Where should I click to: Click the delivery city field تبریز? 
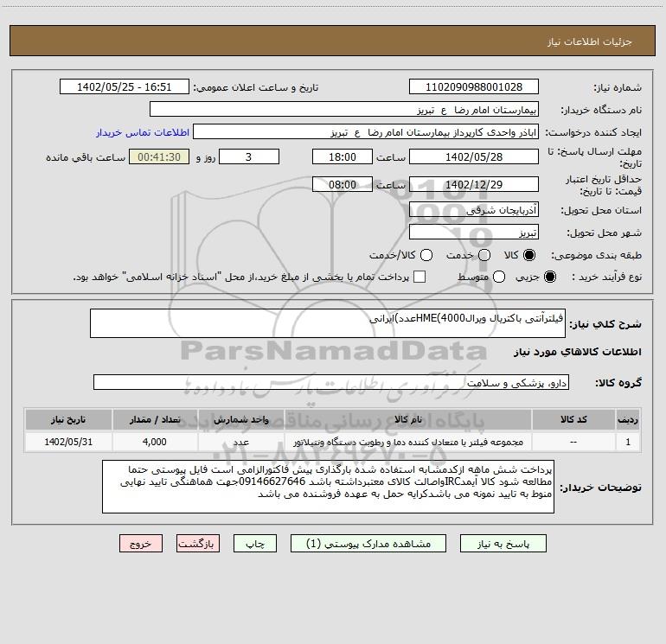click(x=474, y=232)
